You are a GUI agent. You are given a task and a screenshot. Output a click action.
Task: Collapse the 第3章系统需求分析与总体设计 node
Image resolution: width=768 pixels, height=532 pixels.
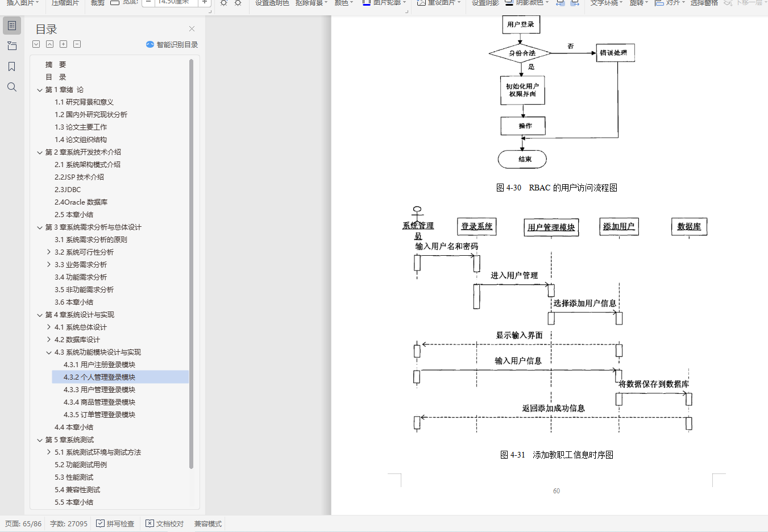(40, 227)
